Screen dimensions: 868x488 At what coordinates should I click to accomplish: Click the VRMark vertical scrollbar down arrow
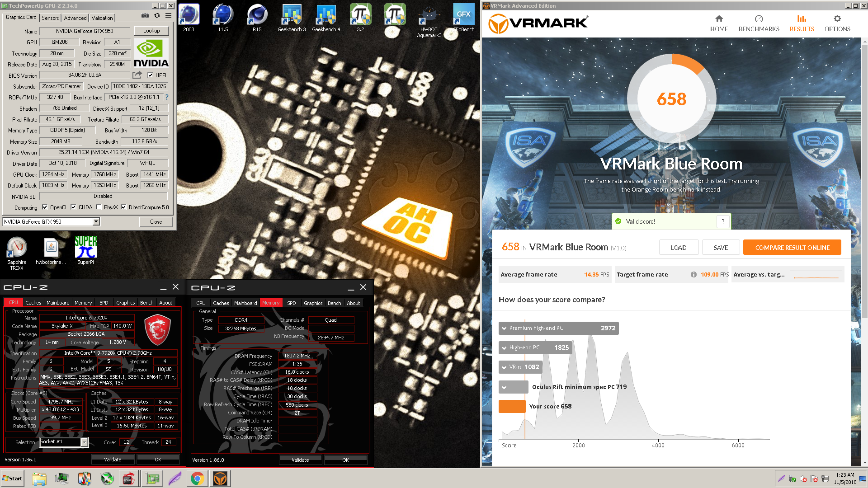864,463
